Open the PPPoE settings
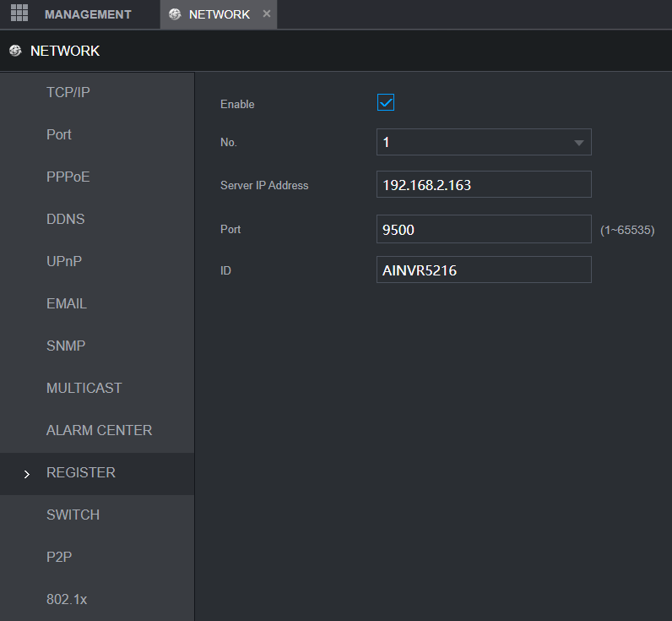 click(68, 177)
